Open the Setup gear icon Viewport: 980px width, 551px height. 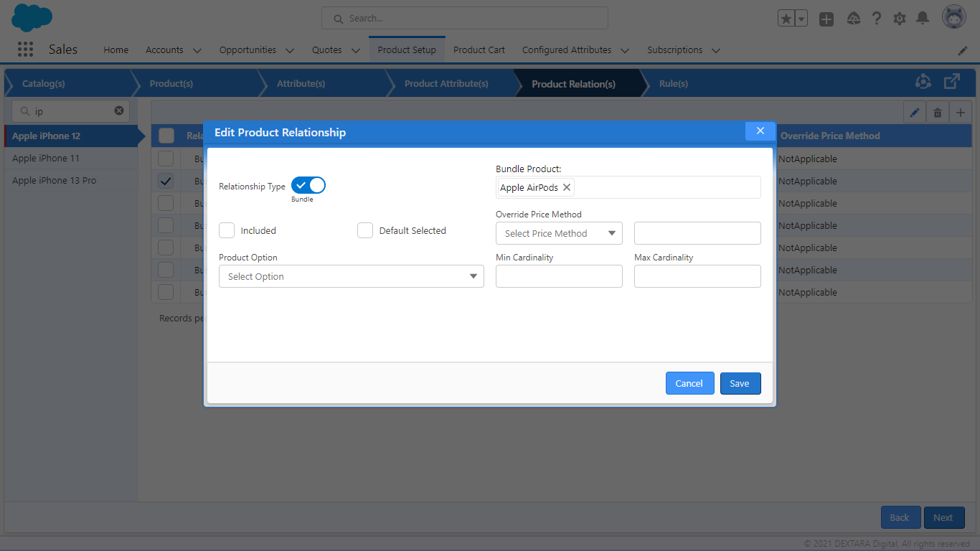[900, 19]
